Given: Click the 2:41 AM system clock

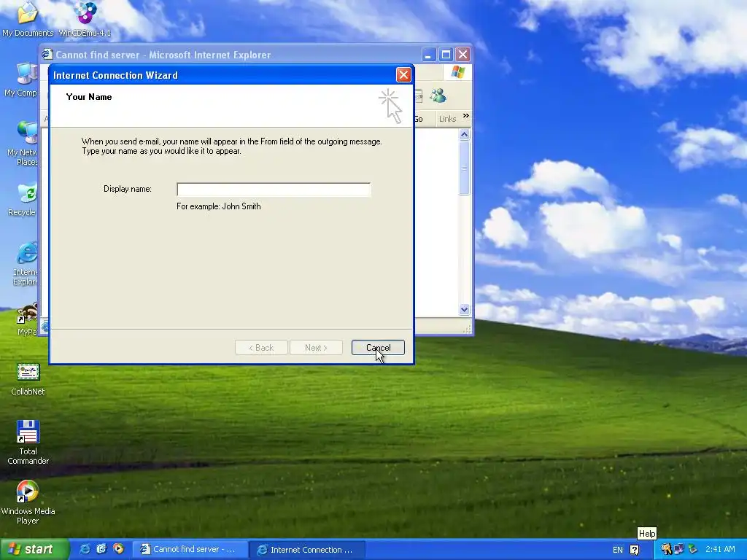Looking at the screenshot, I should pyautogui.click(x=720, y=549).
